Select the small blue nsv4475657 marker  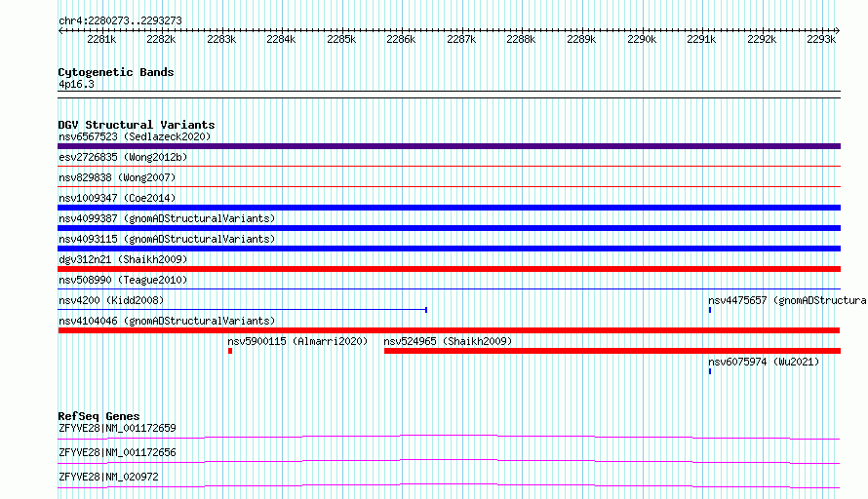click(710, 310)
